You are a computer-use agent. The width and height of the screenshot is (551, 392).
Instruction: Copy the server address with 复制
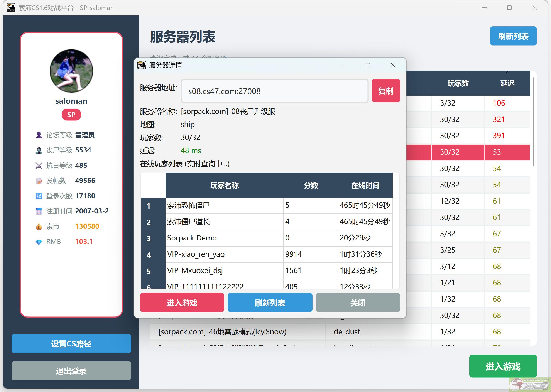385,91
